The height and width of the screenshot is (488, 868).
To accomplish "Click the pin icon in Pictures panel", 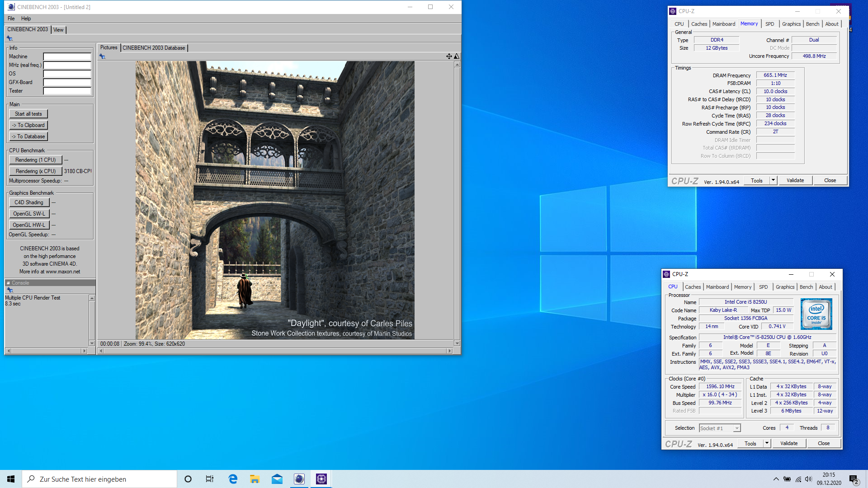I will (102, 56).
